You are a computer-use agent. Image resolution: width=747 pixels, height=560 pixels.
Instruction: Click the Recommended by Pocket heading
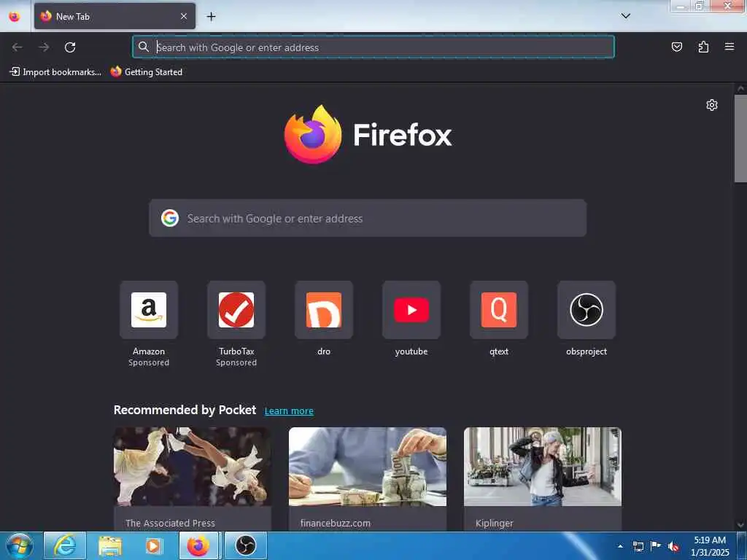click(x=185, y=410)
